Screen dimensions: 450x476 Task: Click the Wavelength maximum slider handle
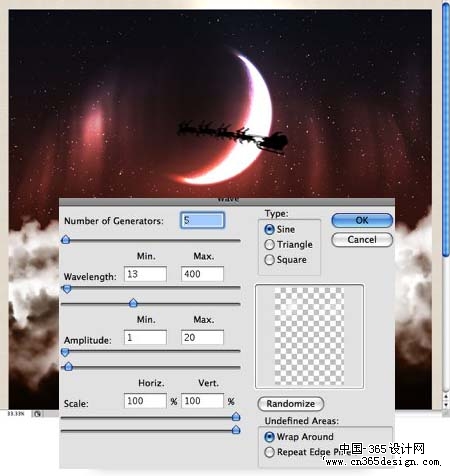point(133,303)
